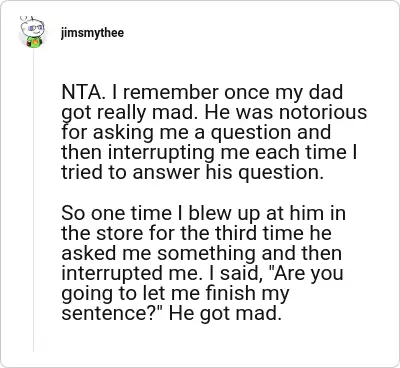
Task: Open jimsmythee's Snoo avatar icon
Action: tap(32, 32)
